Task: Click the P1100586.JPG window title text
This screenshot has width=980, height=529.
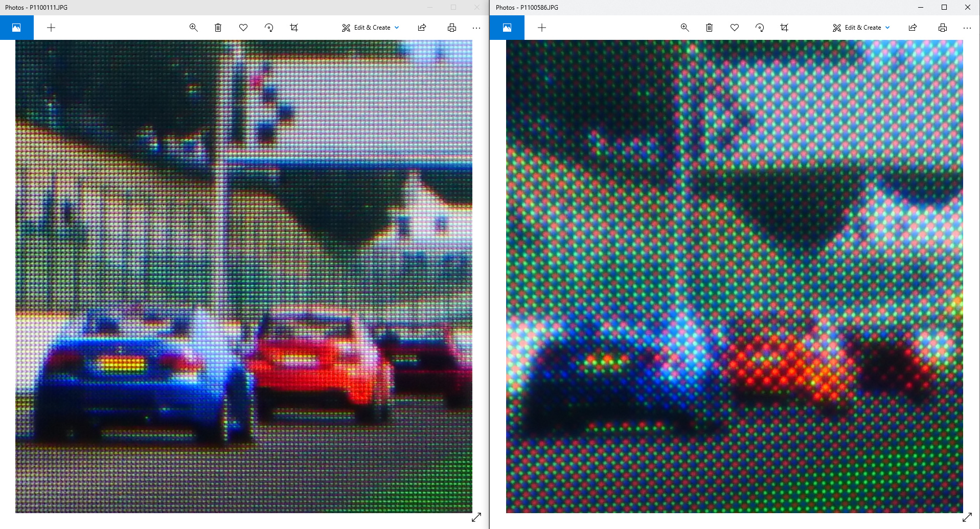Action: pyautogui.click(x=527, y=8)
